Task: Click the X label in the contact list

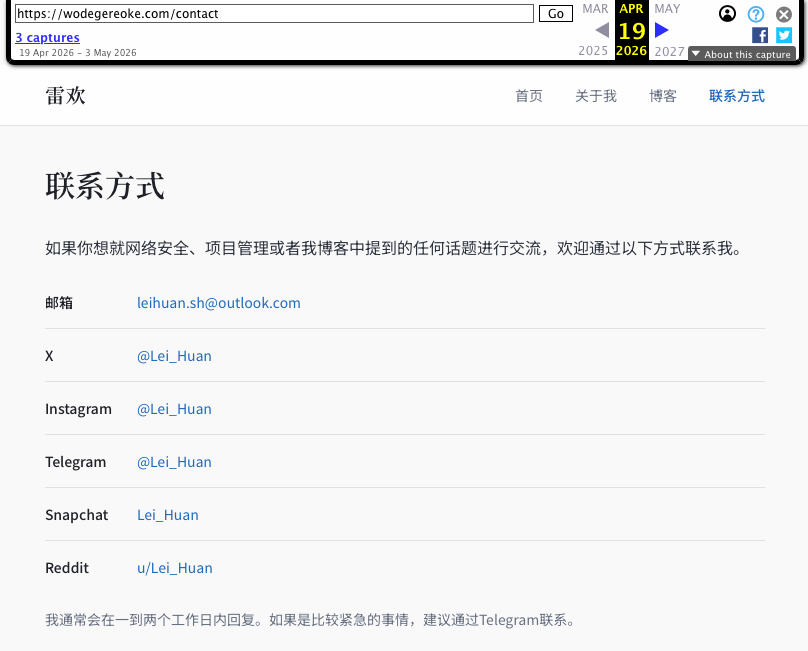Action: coord(49,356)
